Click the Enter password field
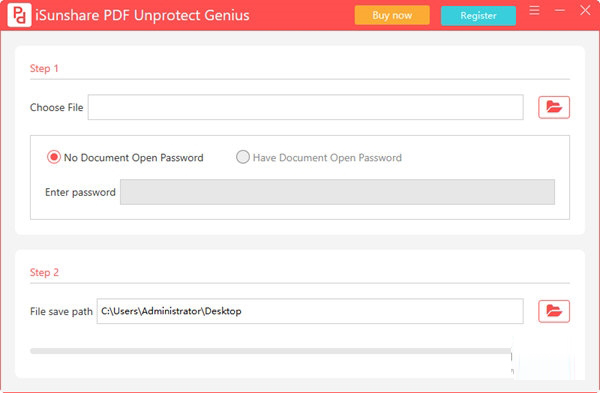The height and width of the screenshot is (393, 600). click(x=337, y=192)
